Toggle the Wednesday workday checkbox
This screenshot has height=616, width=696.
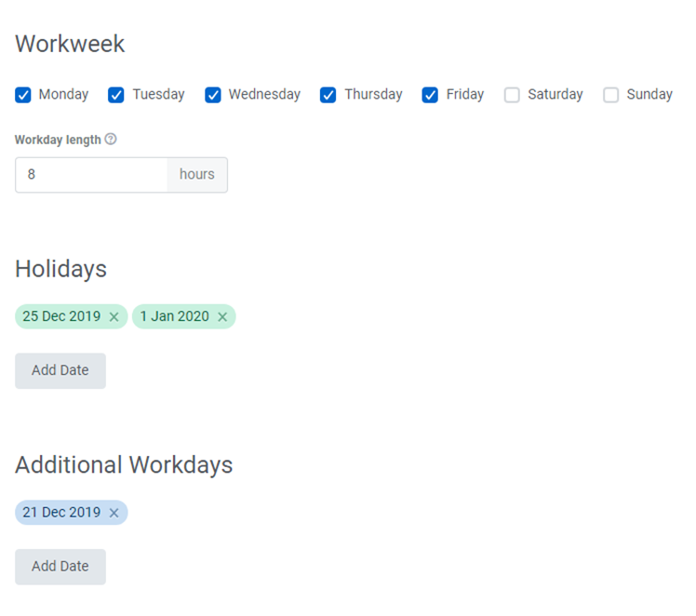213,95
